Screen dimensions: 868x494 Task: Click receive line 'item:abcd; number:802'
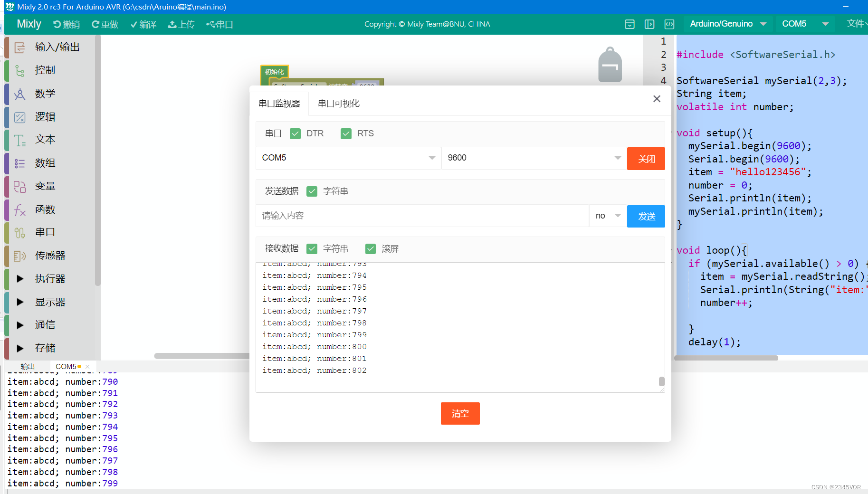315,370
